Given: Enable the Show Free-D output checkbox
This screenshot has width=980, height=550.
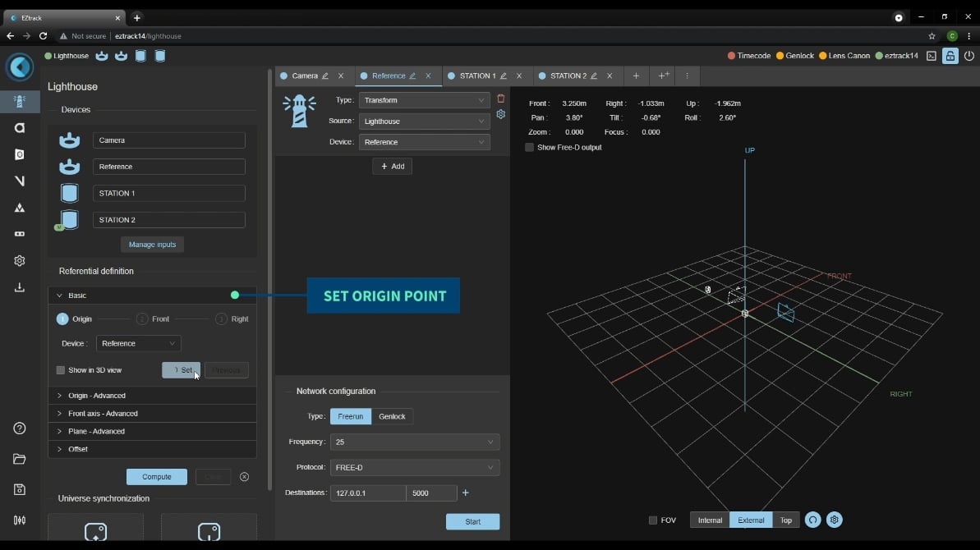Looking at the screenshot, I should coord(530,148).
